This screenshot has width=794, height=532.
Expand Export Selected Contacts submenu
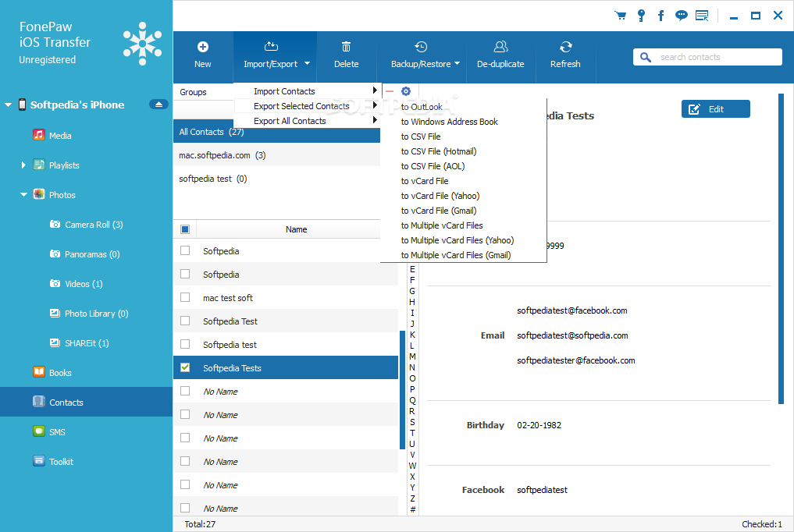coord(375,105)
